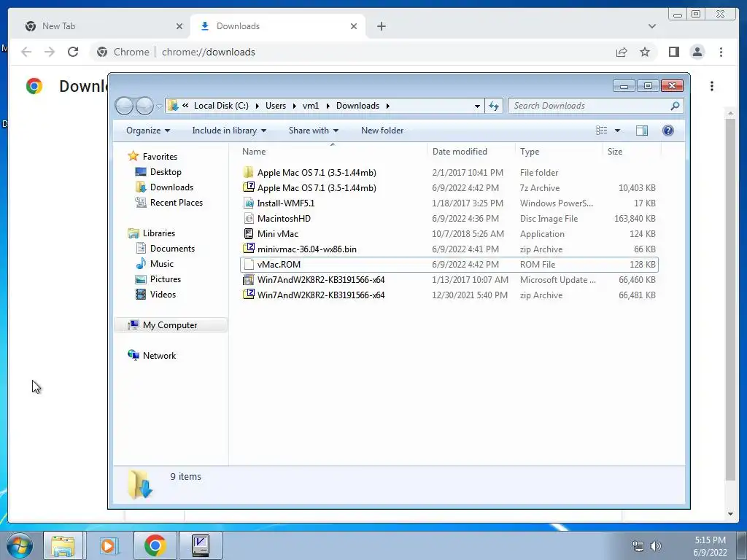Image resolution: width=747 pixels, height=560 pixels.
Task: Open the Share with dropdown
Action: click(x=314, y=131)
